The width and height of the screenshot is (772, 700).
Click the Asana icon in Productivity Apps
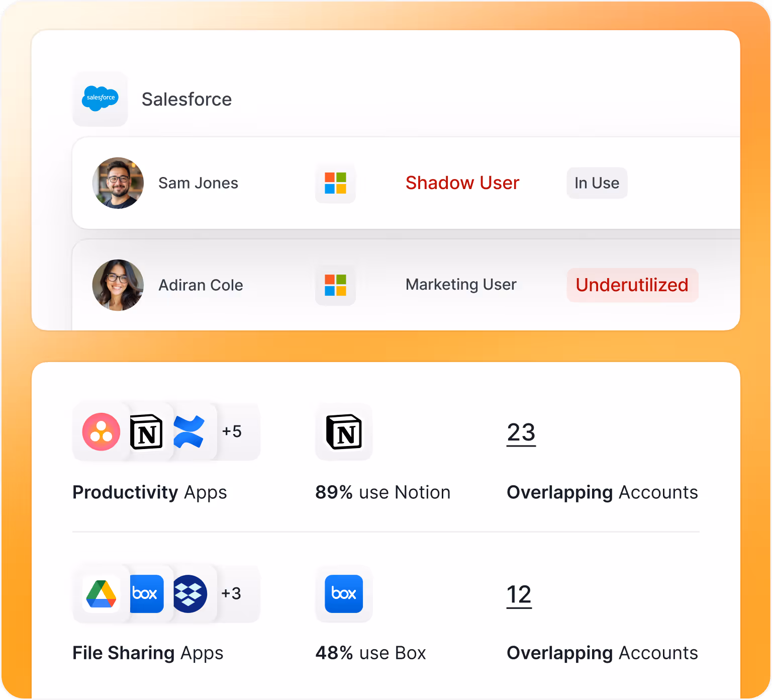click(102, 432)
